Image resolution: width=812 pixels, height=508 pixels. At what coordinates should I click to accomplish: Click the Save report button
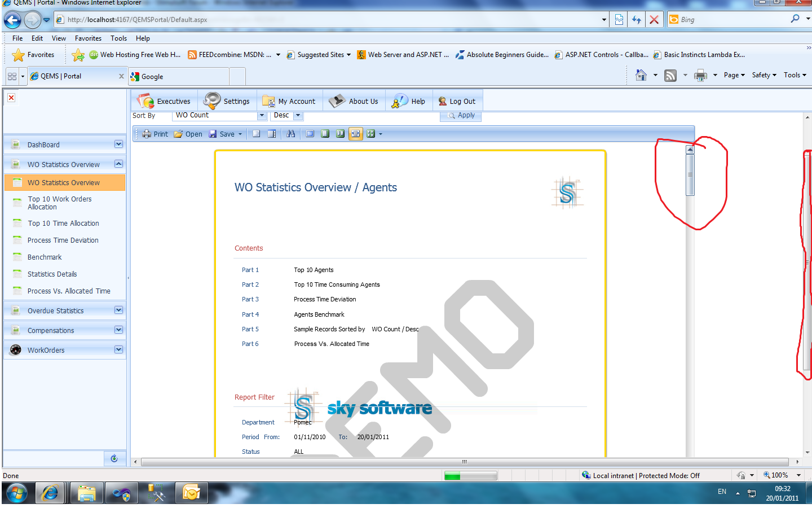pyautogui.click(x=222, y=134)
